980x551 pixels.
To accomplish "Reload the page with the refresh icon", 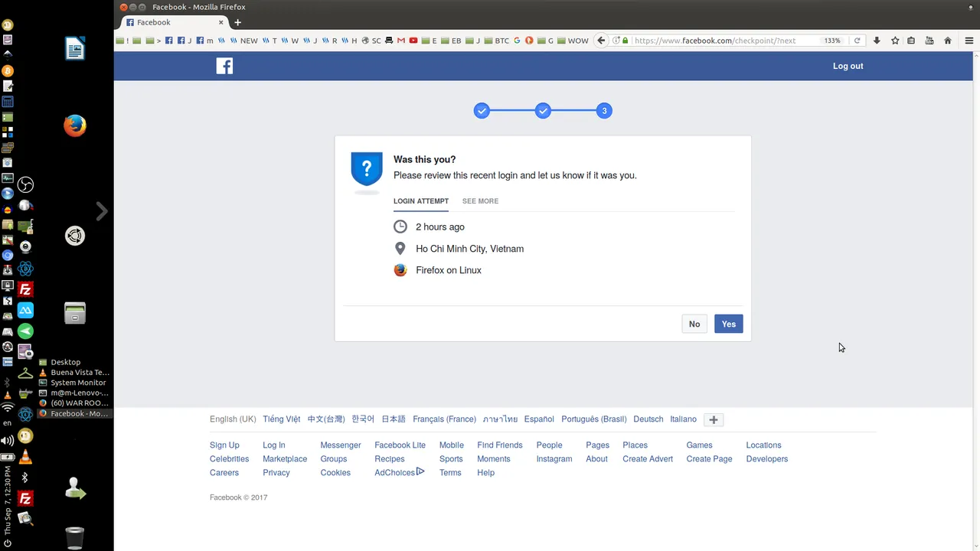I will 857,41.
